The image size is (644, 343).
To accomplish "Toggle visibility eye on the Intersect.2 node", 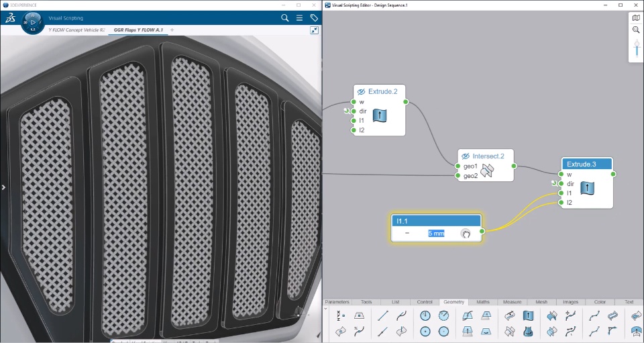I will click(x=466, y=156).
